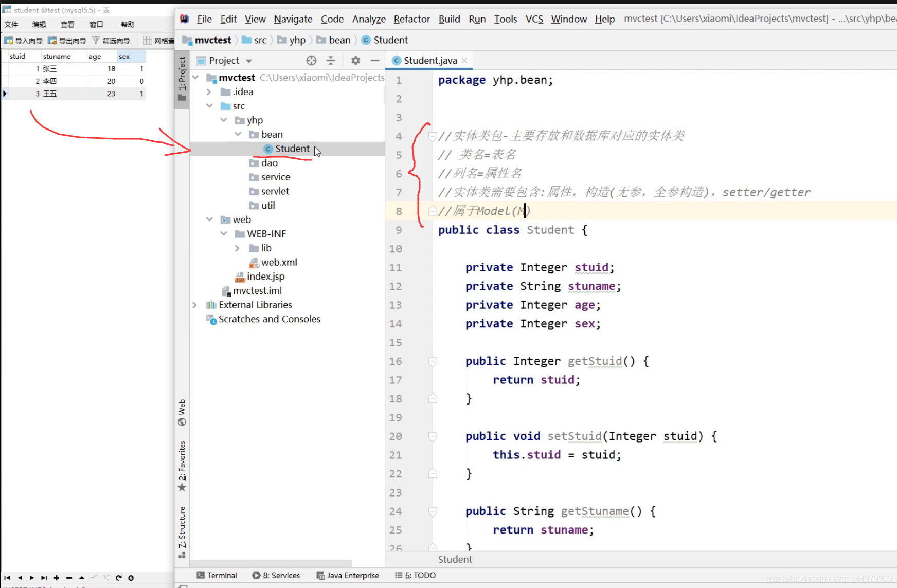Toggle the Z: Structure side tab
The image size is (897, 588).
pyautogui.click(x=182, y=532)
